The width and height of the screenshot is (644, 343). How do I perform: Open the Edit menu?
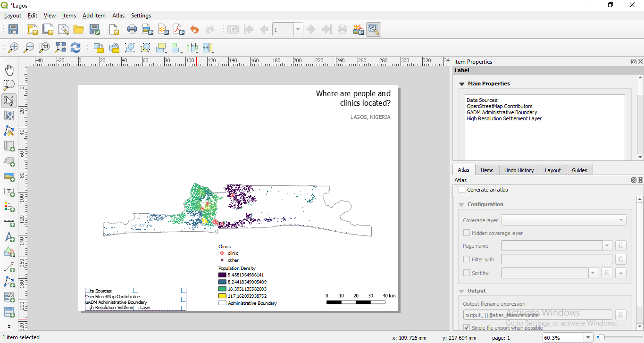click(32, 16)
